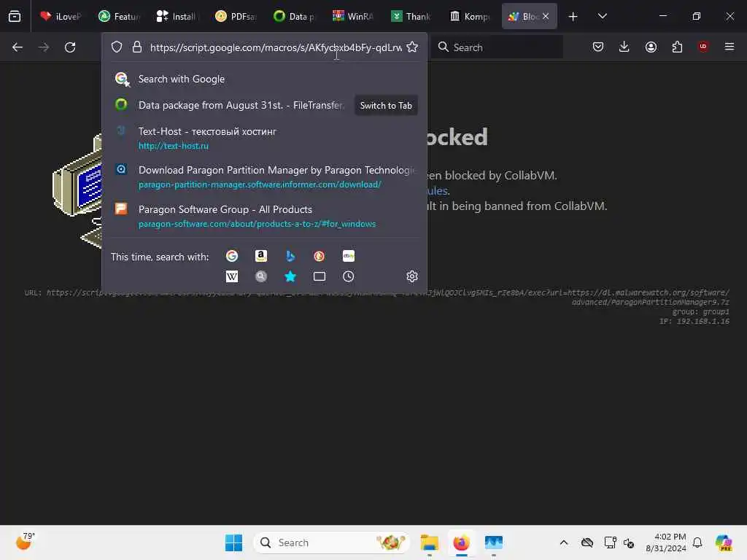747x560 pixels.
Task: Bookmark this page with the star
Action: coord(412,47)
